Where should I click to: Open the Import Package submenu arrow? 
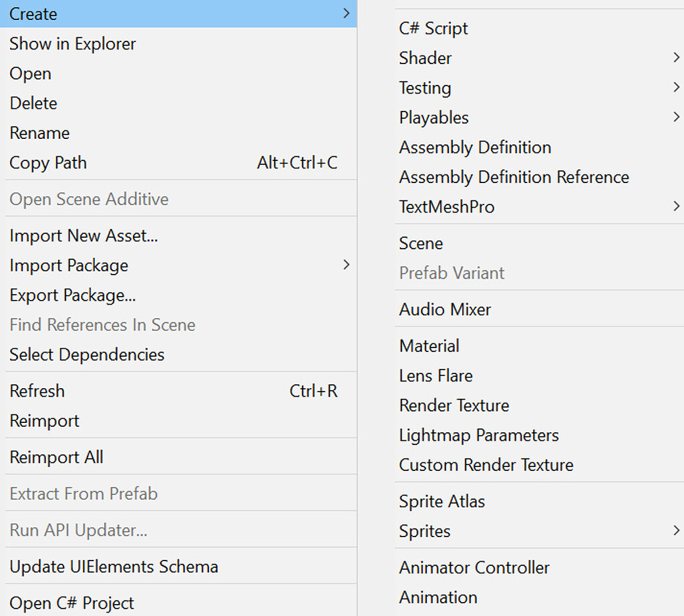[x=346, y=265]
